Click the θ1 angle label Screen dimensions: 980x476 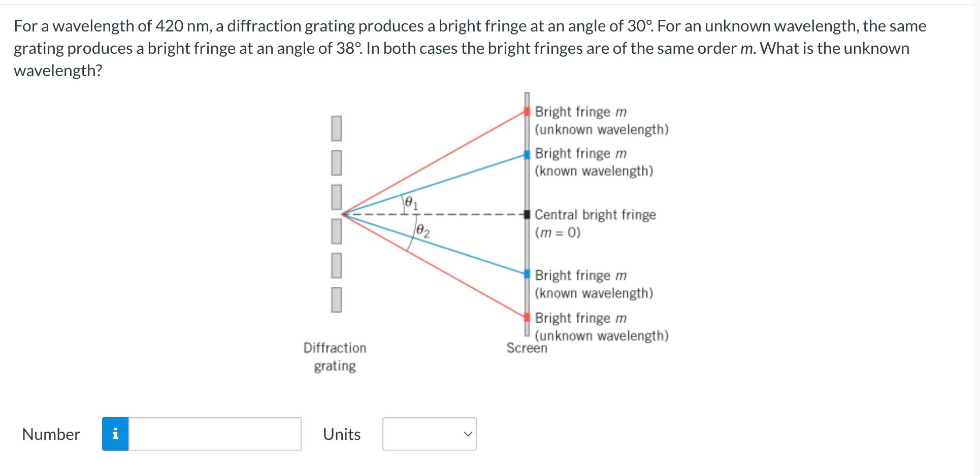pos(411,203)
